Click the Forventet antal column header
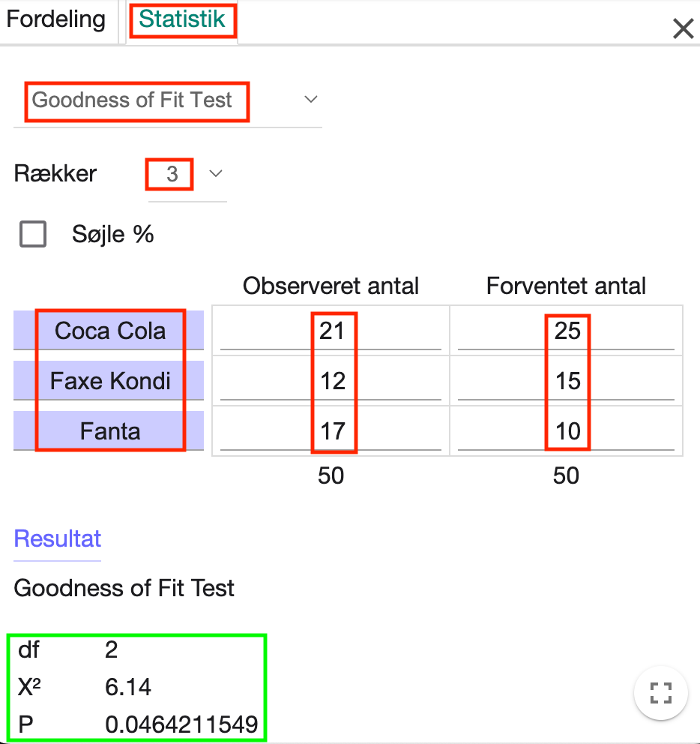This screenshot has width=700, height=744. [567, 286]
